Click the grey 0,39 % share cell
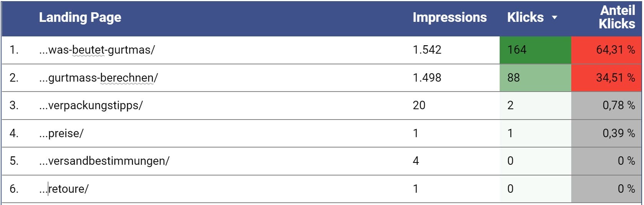Image resolution: width=644 pixels, height=205 pixels. coord(606,133)
